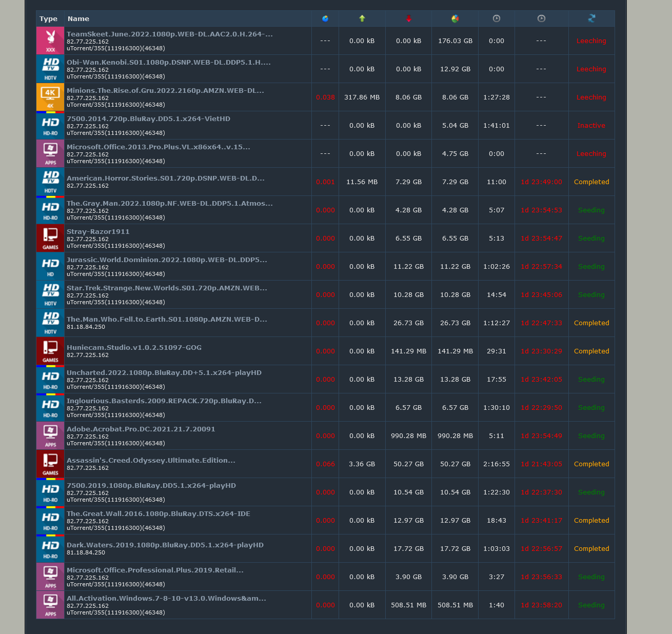672x634 pixels.
Task: Click HDTV icon beside Obi-Wan Kenobi torrent
Action: (x=50, y=69)
